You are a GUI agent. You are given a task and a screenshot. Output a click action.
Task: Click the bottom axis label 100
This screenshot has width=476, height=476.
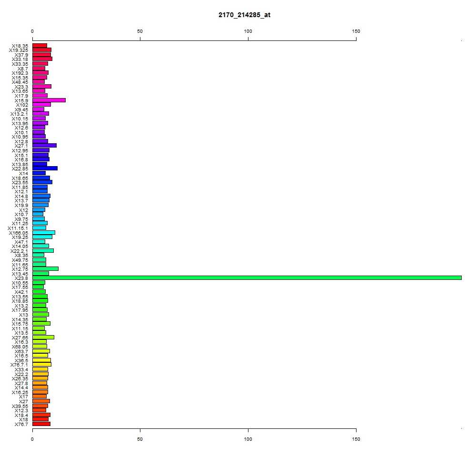248,439
